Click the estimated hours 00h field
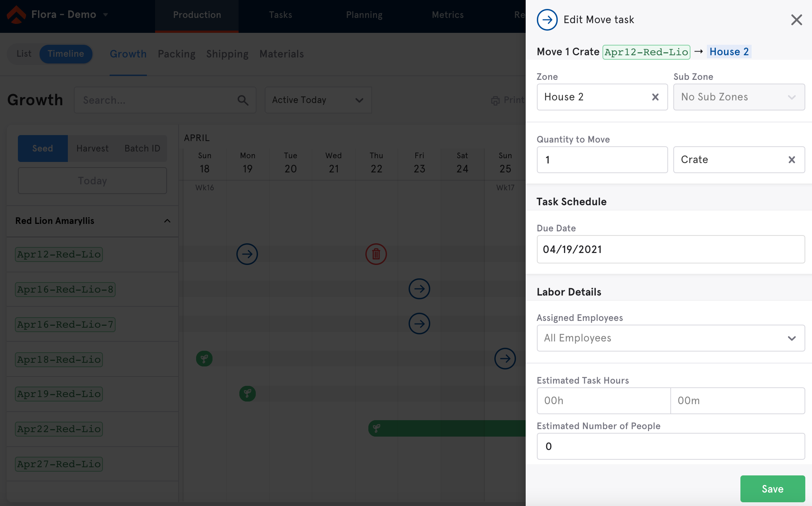The height and width of the screenshot is (506, 812). (x=604, y=401)
